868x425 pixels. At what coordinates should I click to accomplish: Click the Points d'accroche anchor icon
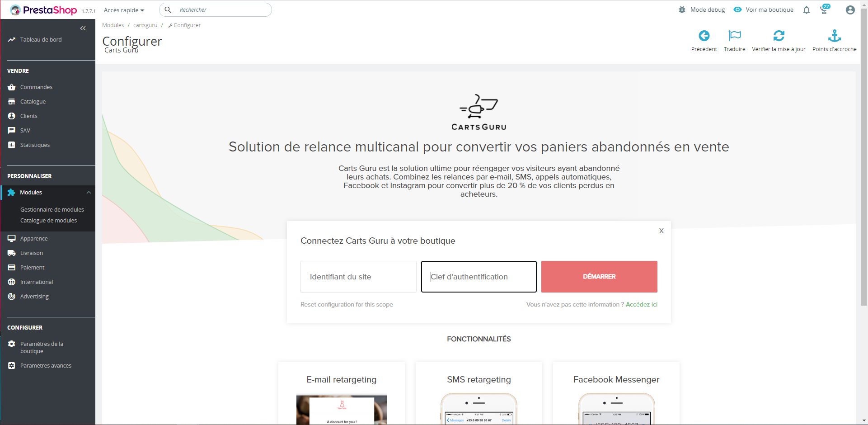(x=835, y=36)
